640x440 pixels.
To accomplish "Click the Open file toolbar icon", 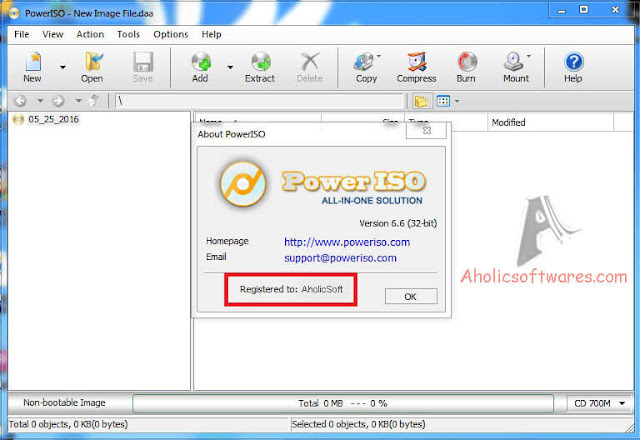I will 92,67.
